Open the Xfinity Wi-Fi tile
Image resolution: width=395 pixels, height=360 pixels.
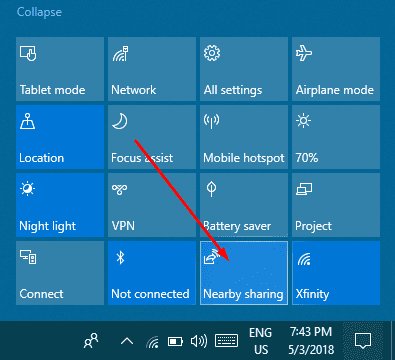336,273
